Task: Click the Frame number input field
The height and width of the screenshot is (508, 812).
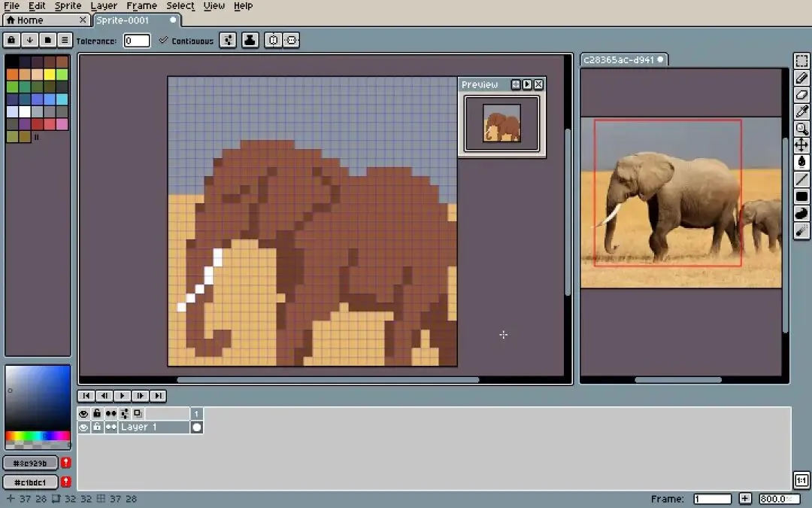Action: click(713, 499)
